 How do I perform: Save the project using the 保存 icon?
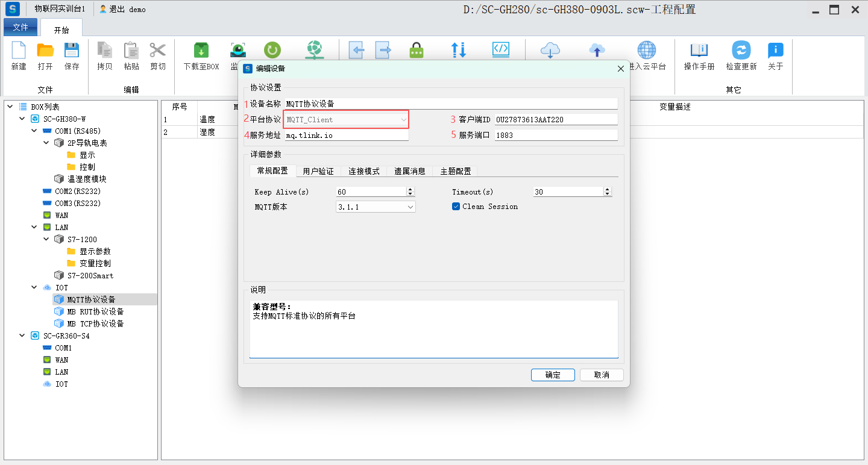click(72, 51)
